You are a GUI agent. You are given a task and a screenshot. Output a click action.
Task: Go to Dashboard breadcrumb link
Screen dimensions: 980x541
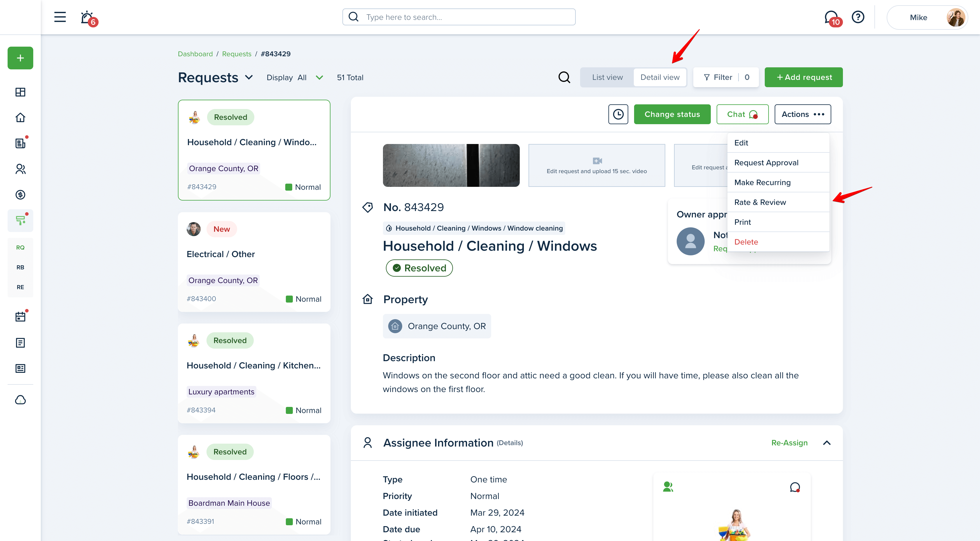click(195, 54)
